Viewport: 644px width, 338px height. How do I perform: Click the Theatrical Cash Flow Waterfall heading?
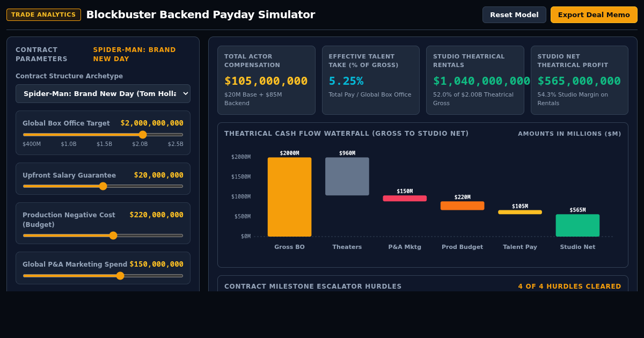click(346, 134)
